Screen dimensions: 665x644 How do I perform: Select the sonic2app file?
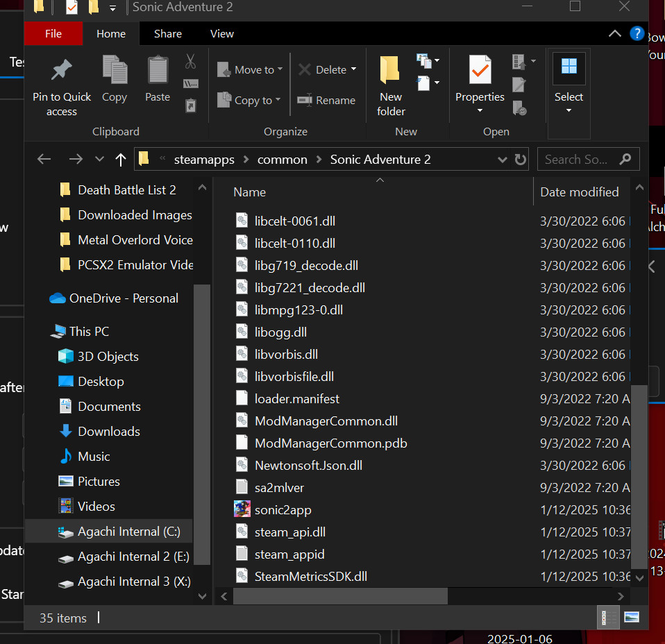pos(283,510)
